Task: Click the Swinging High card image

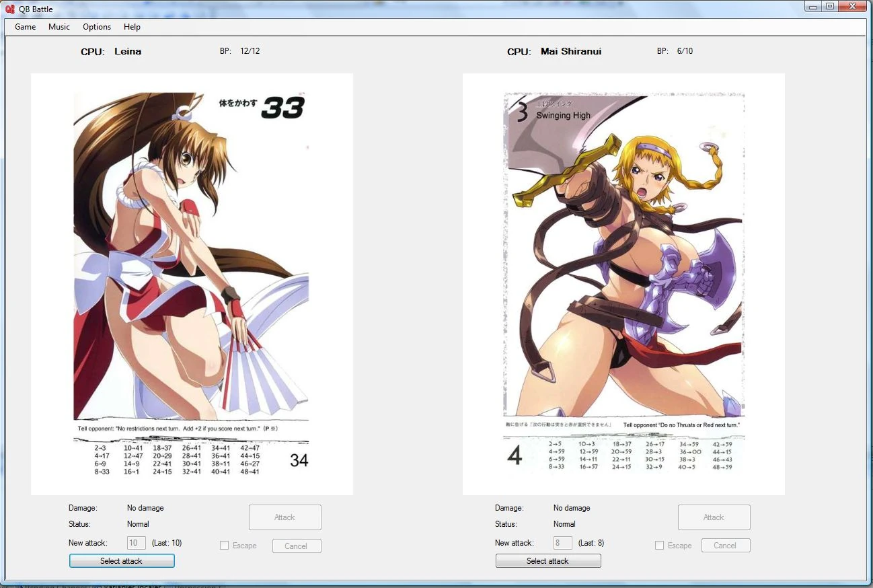Action: coord(623,285)
